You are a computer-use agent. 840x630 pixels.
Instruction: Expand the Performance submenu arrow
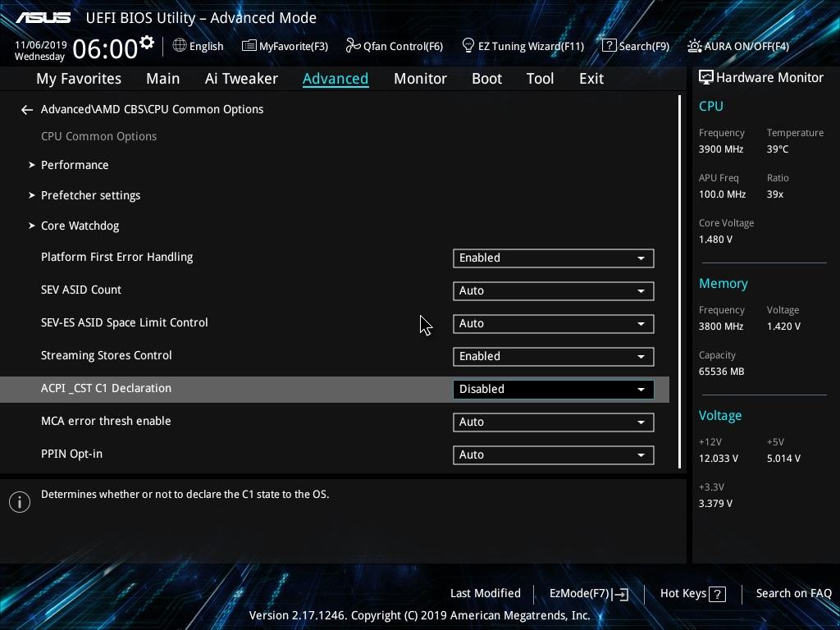pos(32,165)
